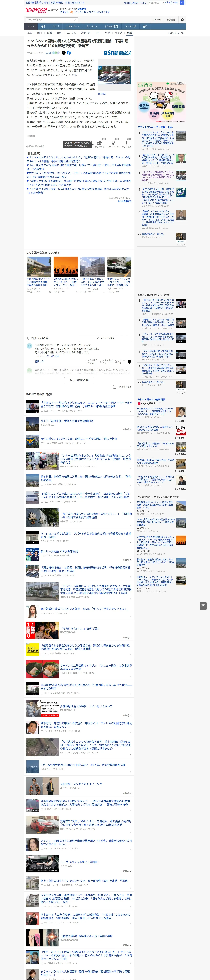Share first comment on X
Image resolution: width=210 pixels, height=980 pixels.
[130, 361]
